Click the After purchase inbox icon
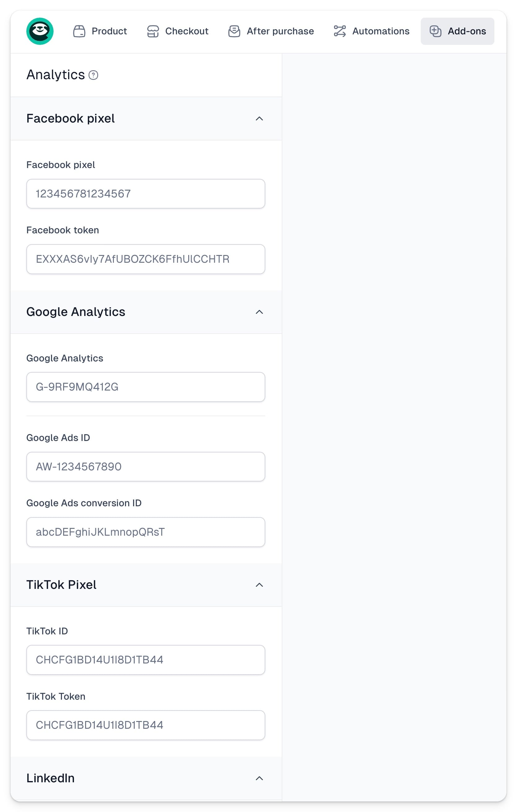 pyautogui.click(x=234, y=31)
